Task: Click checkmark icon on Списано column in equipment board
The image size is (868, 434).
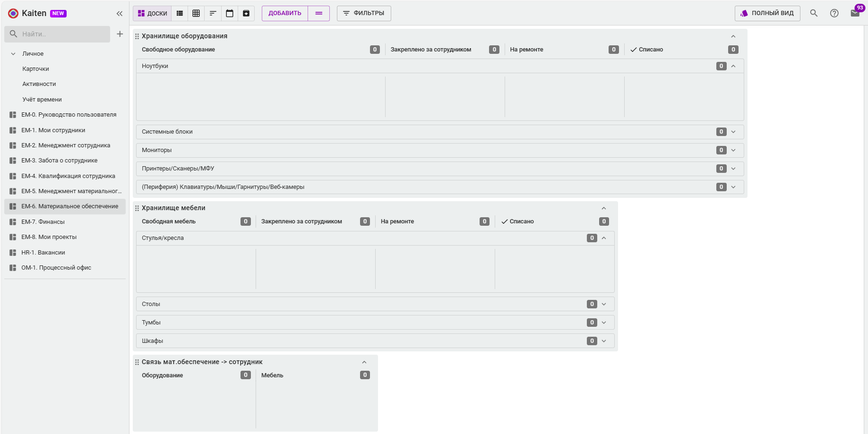Action: tap(634, 50)
